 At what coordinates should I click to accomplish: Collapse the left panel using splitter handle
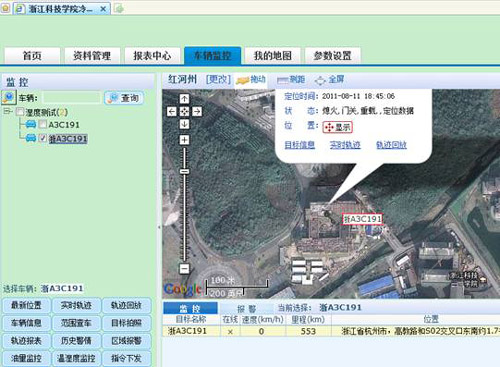[159, 227]
